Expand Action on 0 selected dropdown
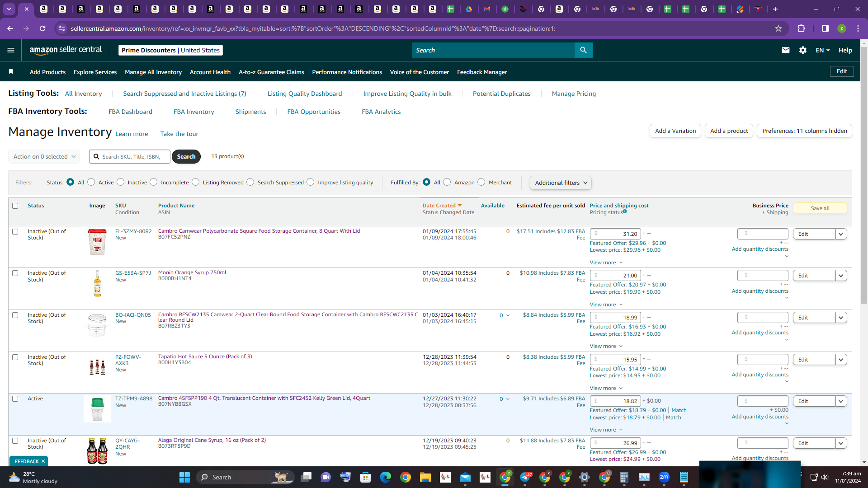The width and height of the screenshot is (868, 488). (x=44, y=157)
